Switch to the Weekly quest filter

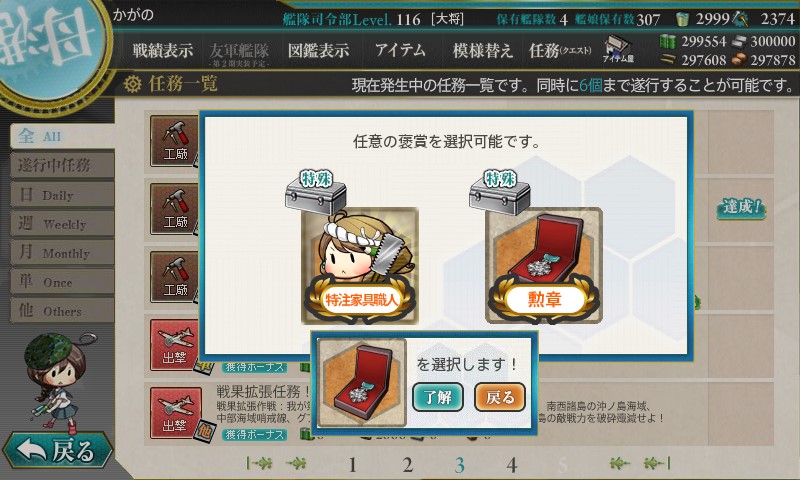click(62, 223)
